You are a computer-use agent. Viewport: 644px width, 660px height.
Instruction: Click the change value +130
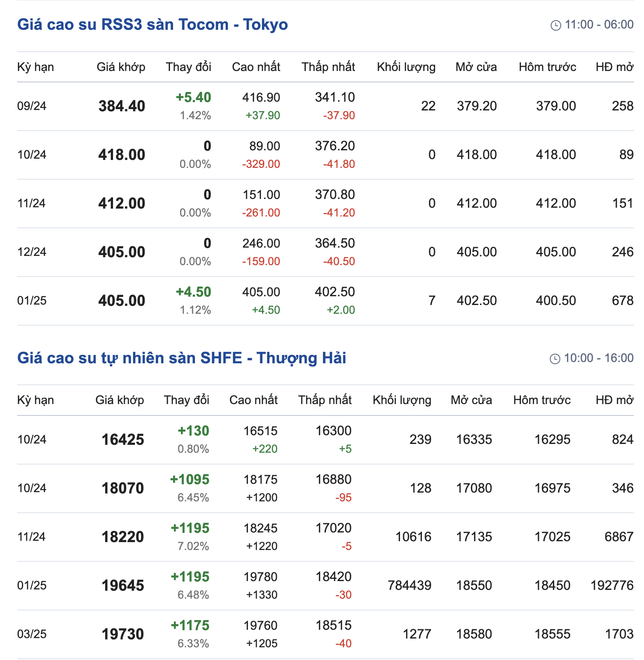pyautogui.click(x=193, y=431)
